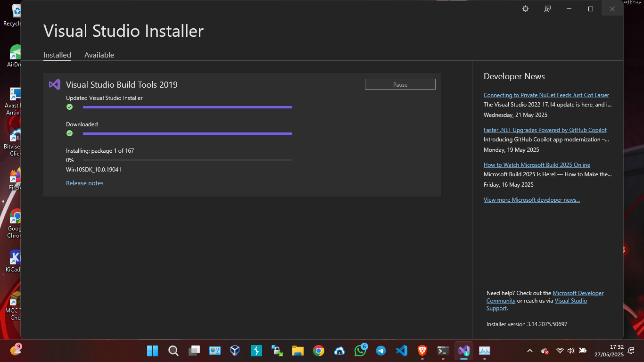Open the Windows Start menu
This screenshot has width=644, height=362.
coord(152,351)
